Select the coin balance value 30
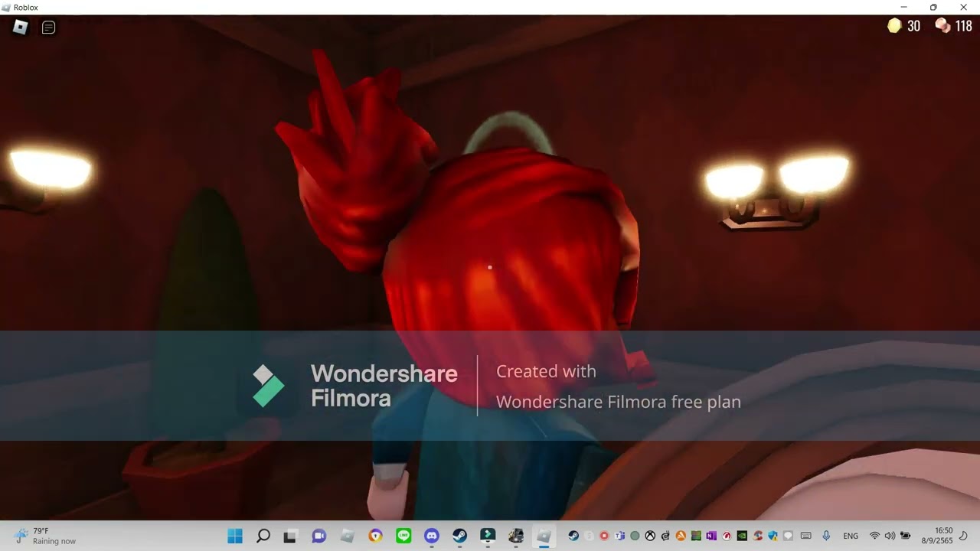This screenshot has width=980, height=551. click(x=913, y=26)
